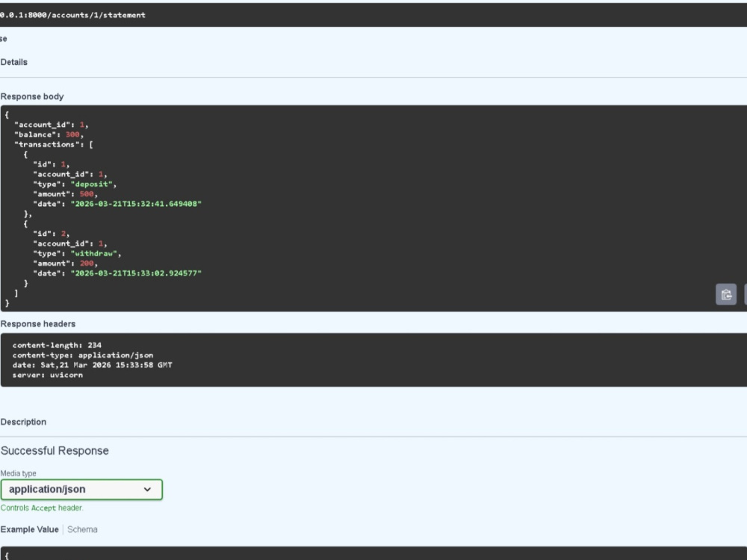Select the "amount": 500 line
The height and width of the screenshot is (560, 747).
[x=65, y=194]
